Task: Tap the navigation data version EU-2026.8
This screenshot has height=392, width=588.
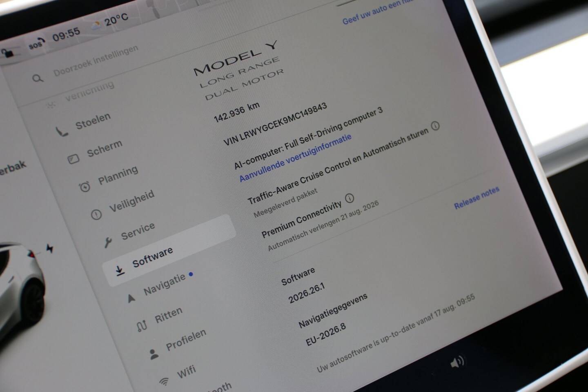Action: coord(326,334)
